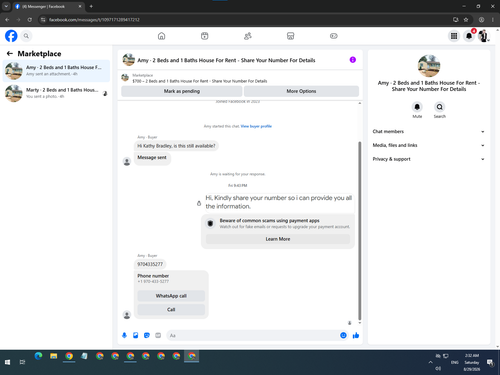
Task: Show hidden system tray icons
Action: tap(430, 362)
